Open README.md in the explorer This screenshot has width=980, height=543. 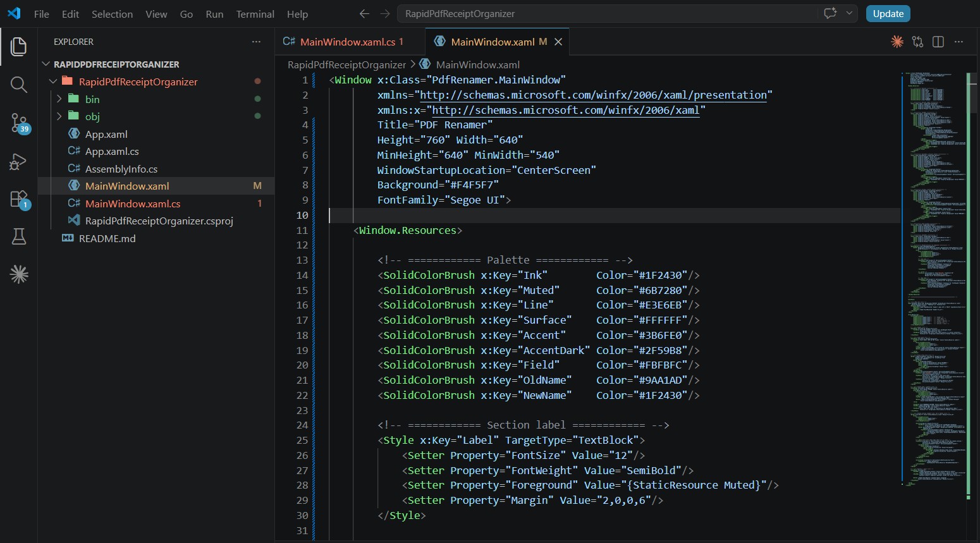point(156,238)
